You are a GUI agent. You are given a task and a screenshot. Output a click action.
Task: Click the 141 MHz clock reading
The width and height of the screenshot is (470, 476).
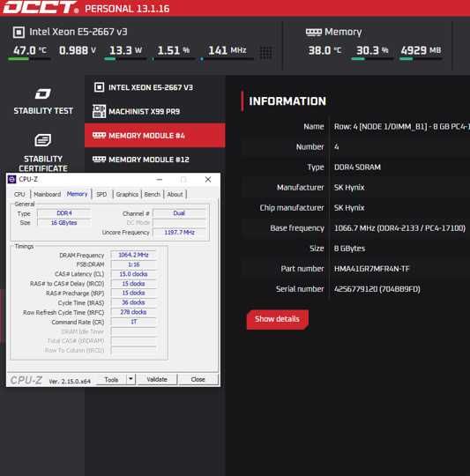click(227, 50)
